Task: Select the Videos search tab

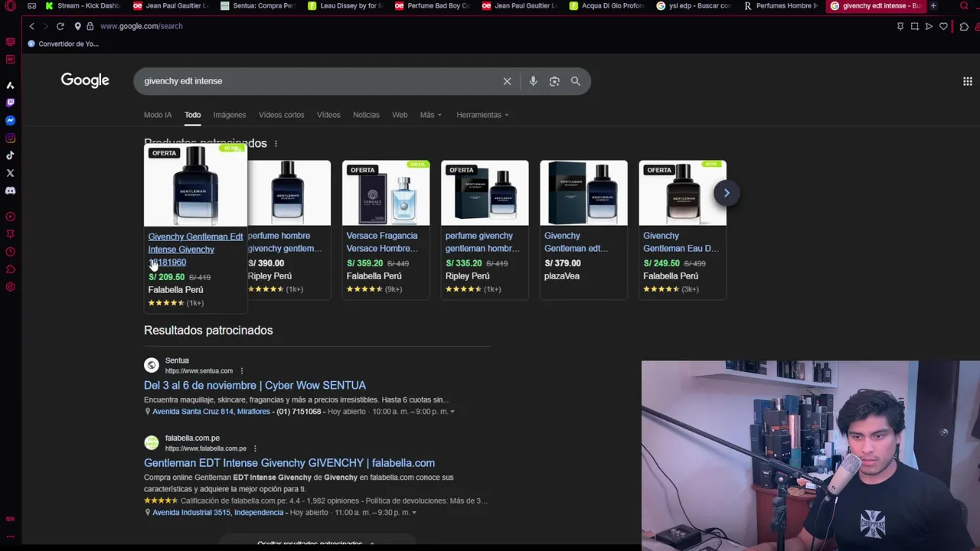Action: point(328,115)
